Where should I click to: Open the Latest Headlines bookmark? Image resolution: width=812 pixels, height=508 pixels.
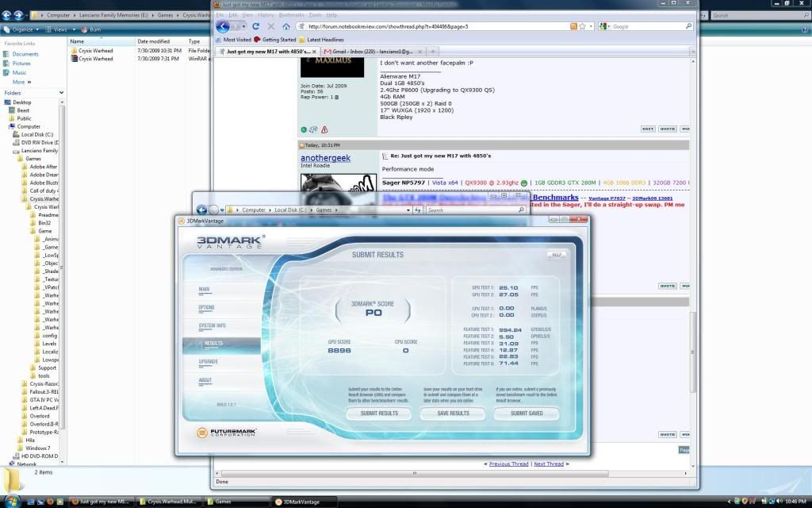click(321, 40)
